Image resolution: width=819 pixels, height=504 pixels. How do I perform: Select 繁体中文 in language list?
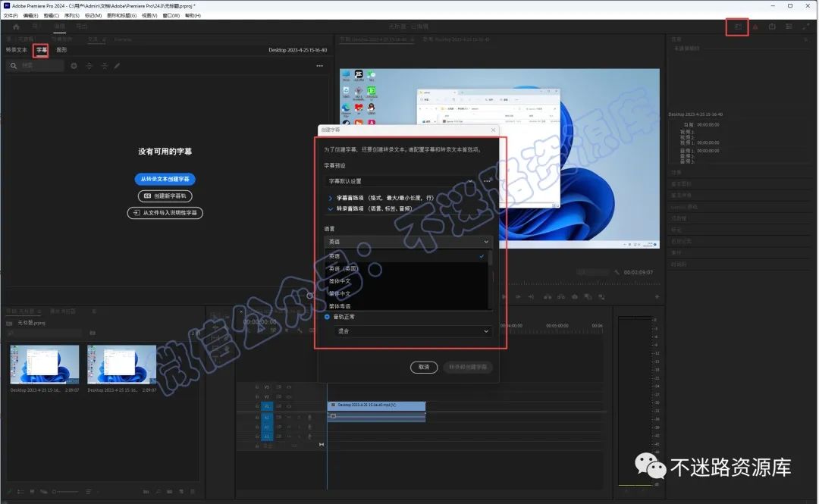point(406,293)
